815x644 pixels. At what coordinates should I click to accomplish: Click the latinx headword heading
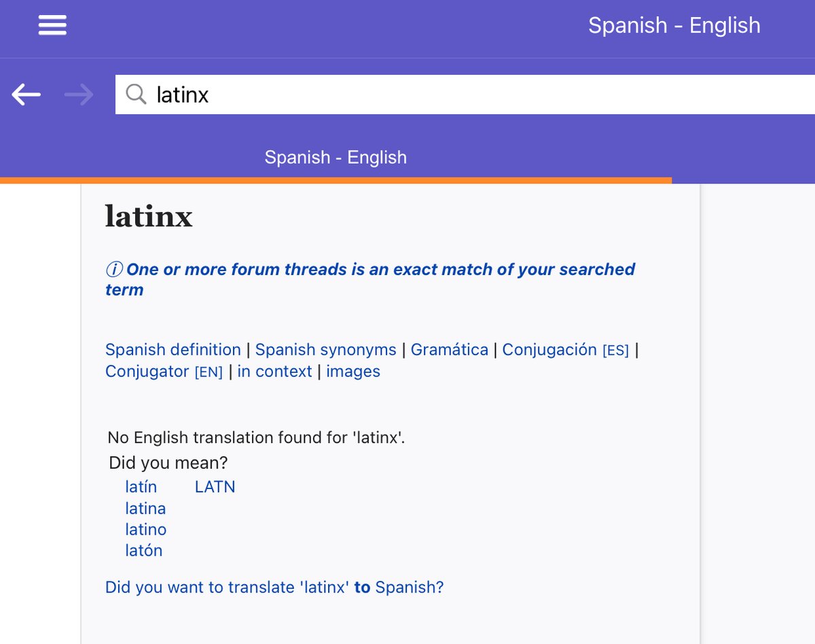(x=149, y=216)
